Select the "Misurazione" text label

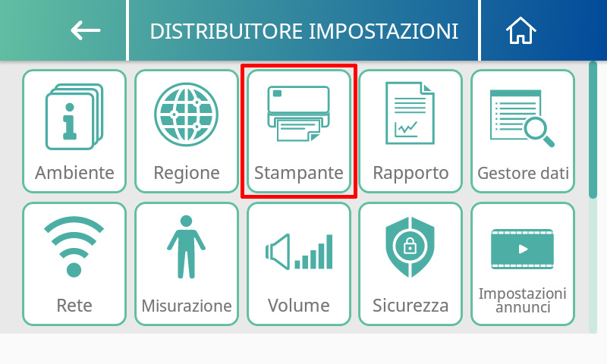(x=187, y=306)
